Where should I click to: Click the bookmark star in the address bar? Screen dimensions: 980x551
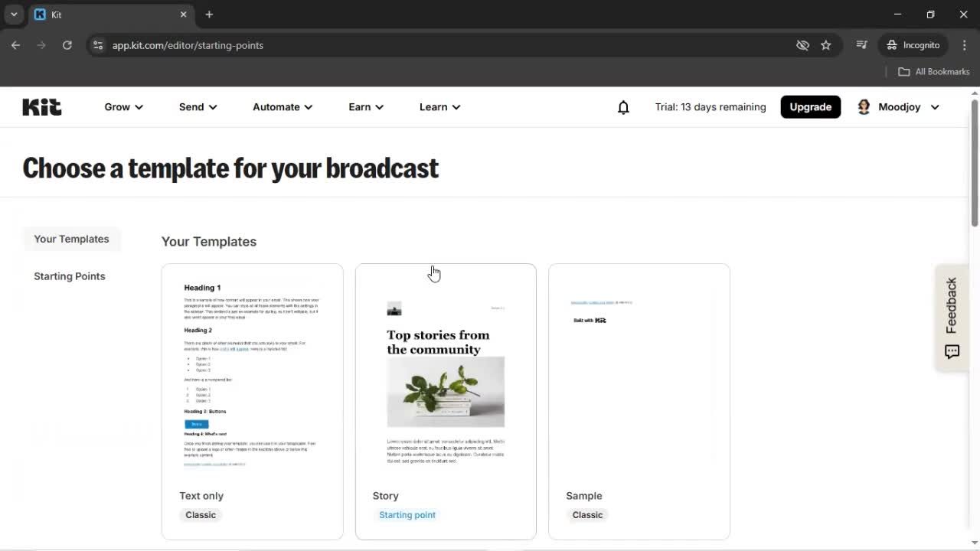[x=826, y=45]
